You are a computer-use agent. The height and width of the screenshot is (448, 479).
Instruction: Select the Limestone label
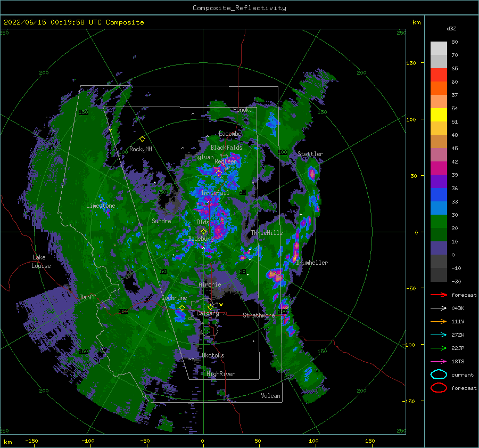coord(101,206)
